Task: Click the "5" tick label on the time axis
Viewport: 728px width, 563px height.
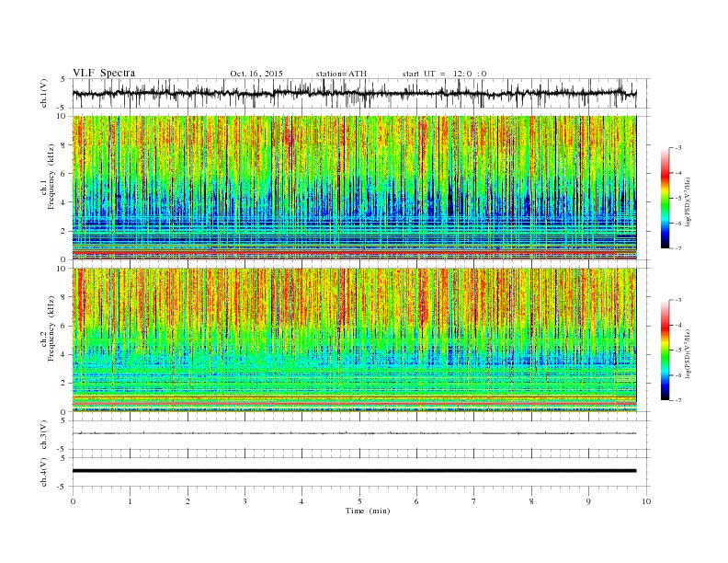Action: tap(359, 501)
